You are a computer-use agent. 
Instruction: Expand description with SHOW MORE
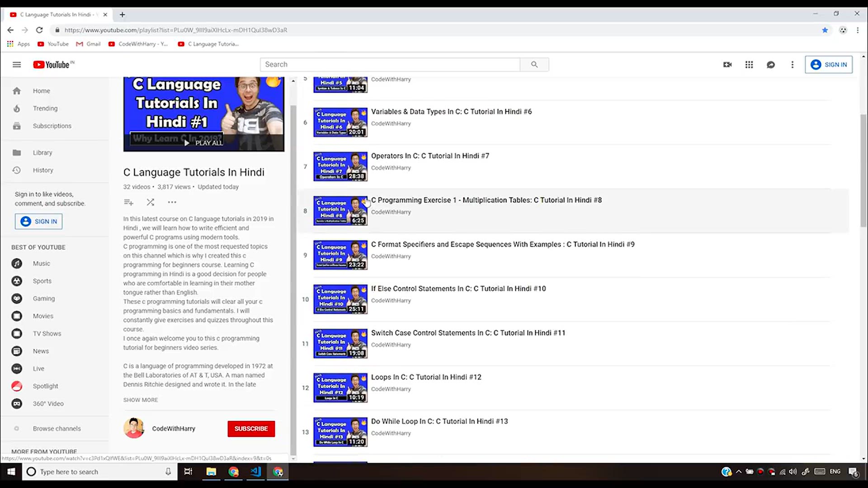(x=141, y=400)
